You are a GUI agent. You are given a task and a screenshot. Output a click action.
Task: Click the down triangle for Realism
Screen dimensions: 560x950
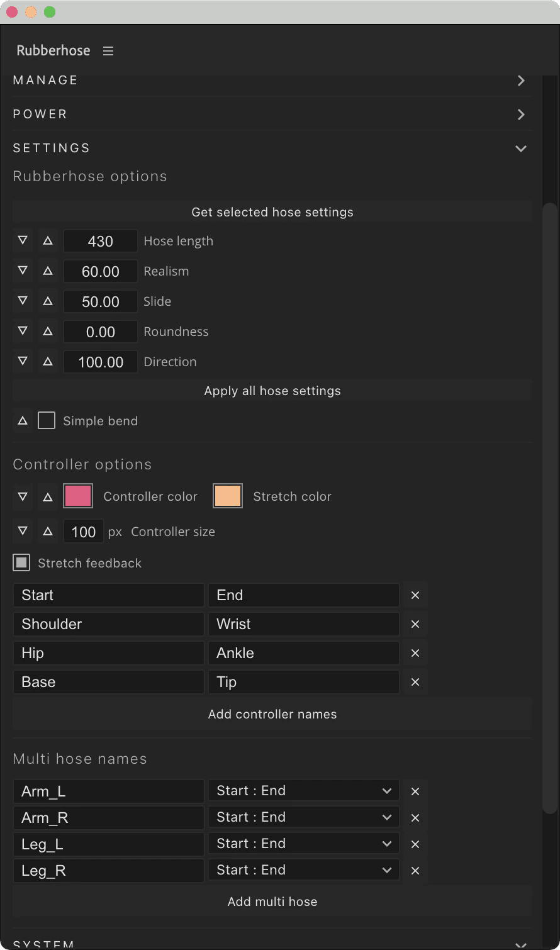(x=23, y=271)
